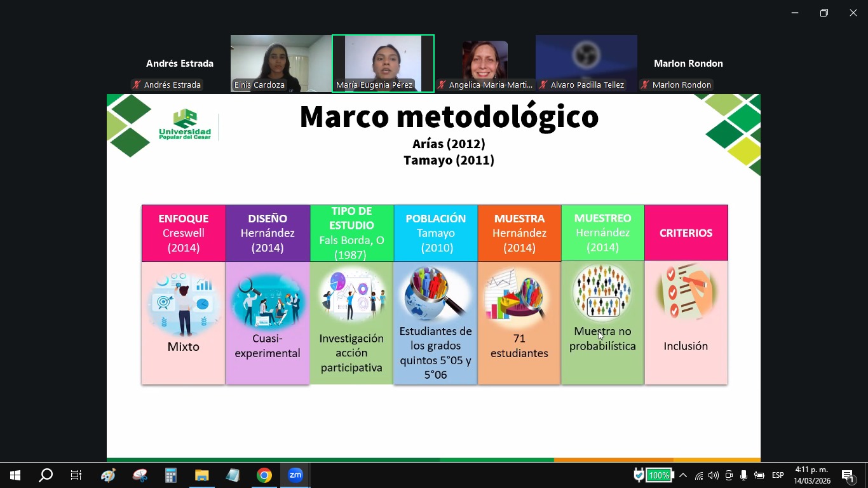Select María Eugenia Pérez video tile
The width and height of the screenshot is (868, 488).
pyautogui.click(x=383, y=64)
